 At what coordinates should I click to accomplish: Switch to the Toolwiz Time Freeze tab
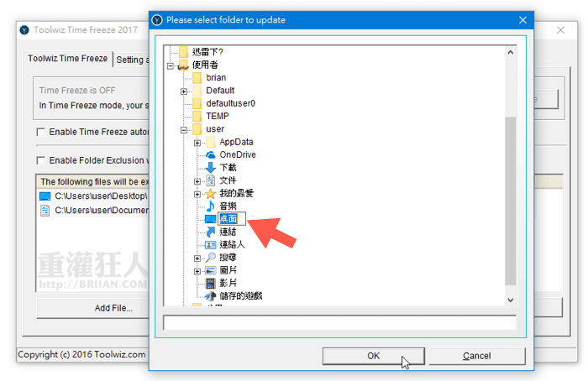[67, 59]
